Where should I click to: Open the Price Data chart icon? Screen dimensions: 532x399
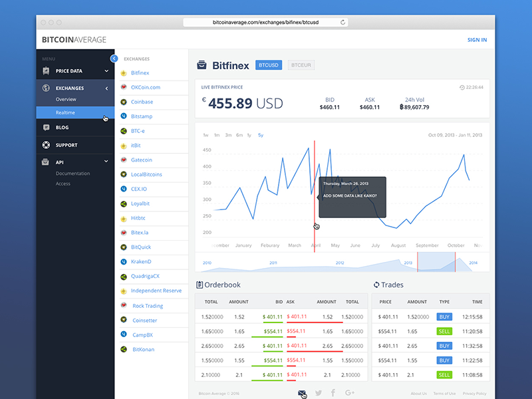(x=45, y=70)
